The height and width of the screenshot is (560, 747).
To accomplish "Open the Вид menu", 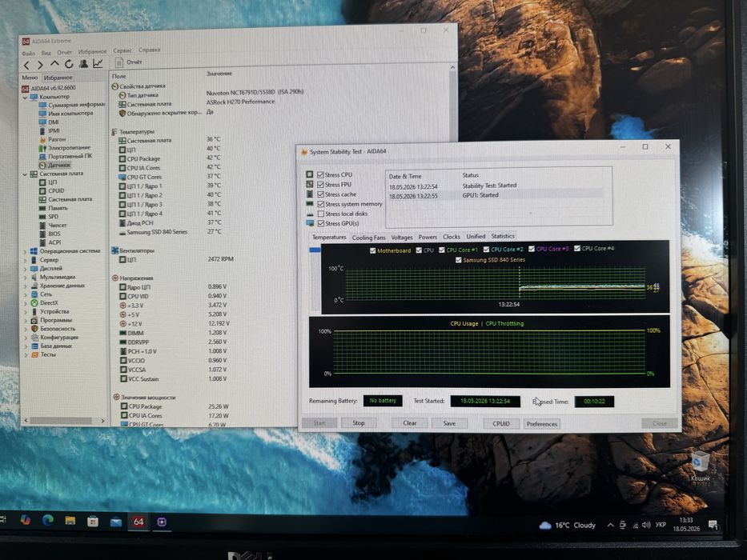I will [x=46, y=52].
